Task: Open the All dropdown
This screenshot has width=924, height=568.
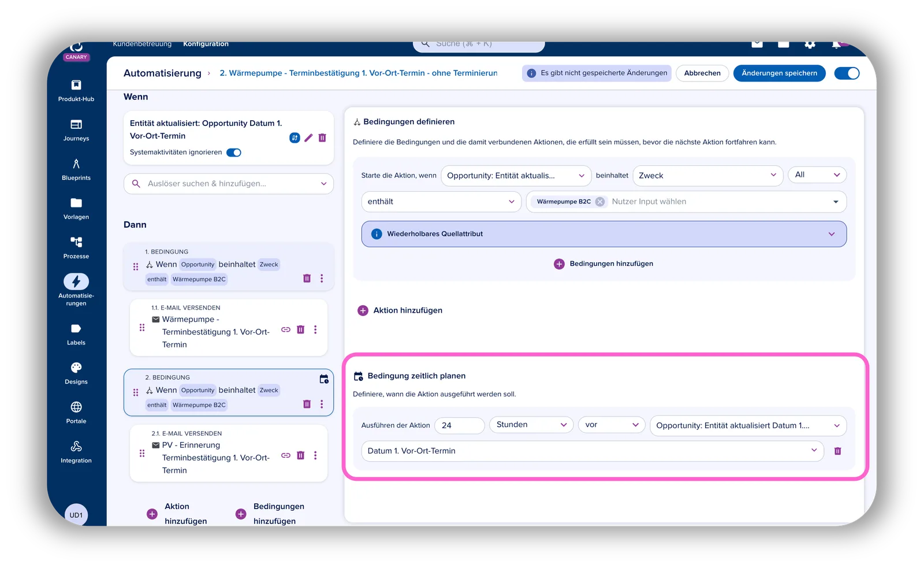Action: pos(817,175)
